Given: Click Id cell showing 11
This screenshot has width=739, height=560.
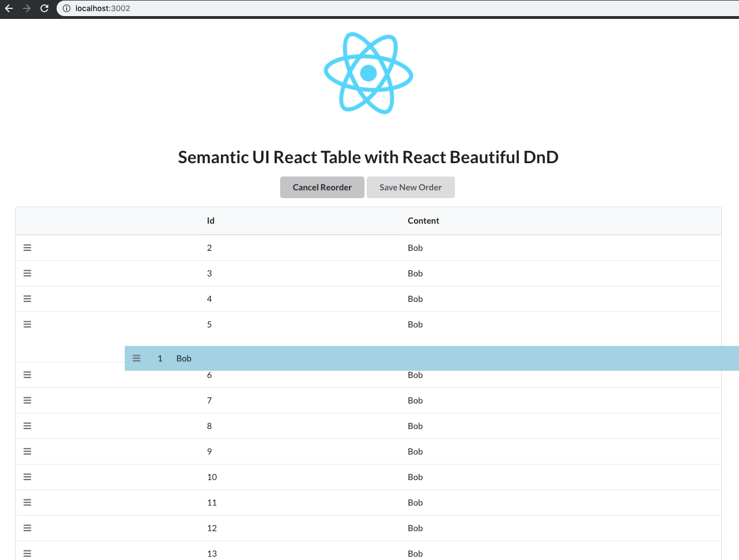Looking at the screenshot, I should [x=212, y=502].
